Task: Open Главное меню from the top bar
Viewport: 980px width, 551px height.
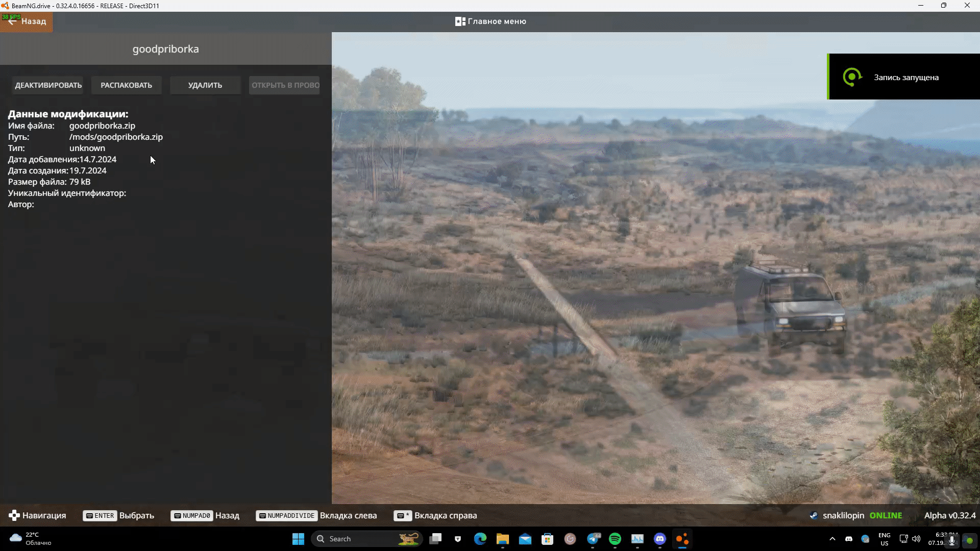Action: (x=491, y=21)
